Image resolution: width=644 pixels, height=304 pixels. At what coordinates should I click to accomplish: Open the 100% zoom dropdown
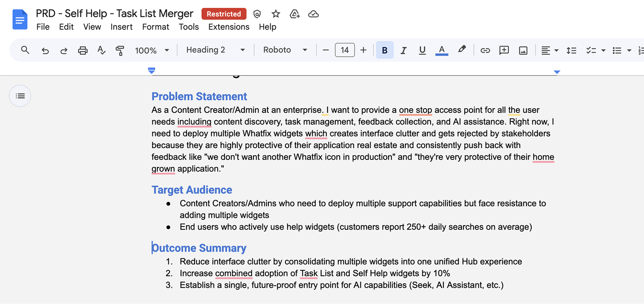[x=152, y=50]
